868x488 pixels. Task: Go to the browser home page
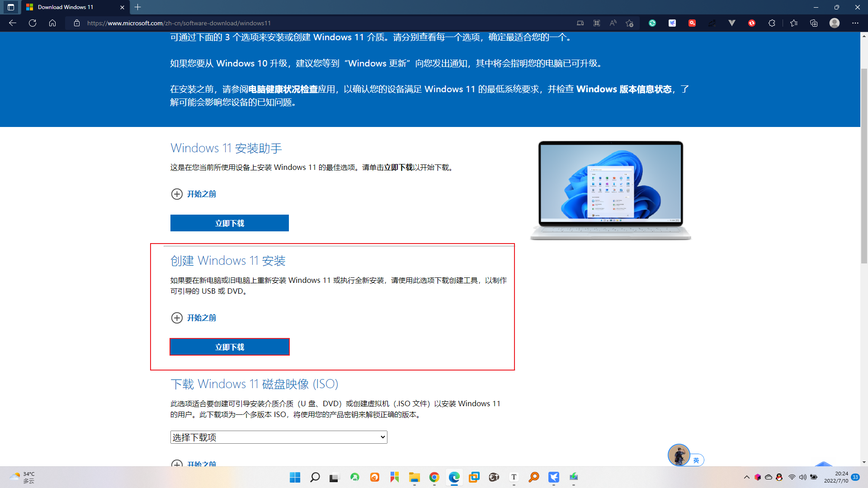[x=52, y=23]
